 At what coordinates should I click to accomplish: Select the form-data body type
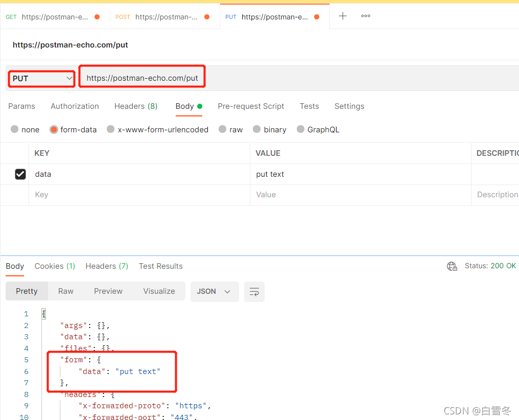pos(73,129)
